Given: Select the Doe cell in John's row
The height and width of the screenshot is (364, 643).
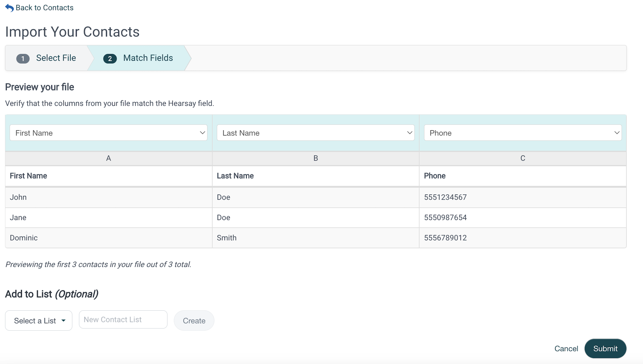Looking at the screenshot, I should 316,197.
